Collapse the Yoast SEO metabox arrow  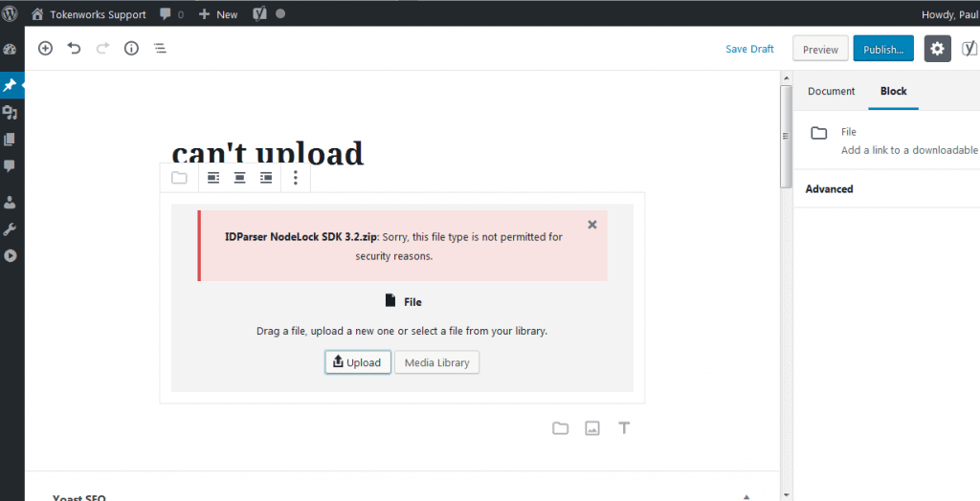click(x=746, y=496)
